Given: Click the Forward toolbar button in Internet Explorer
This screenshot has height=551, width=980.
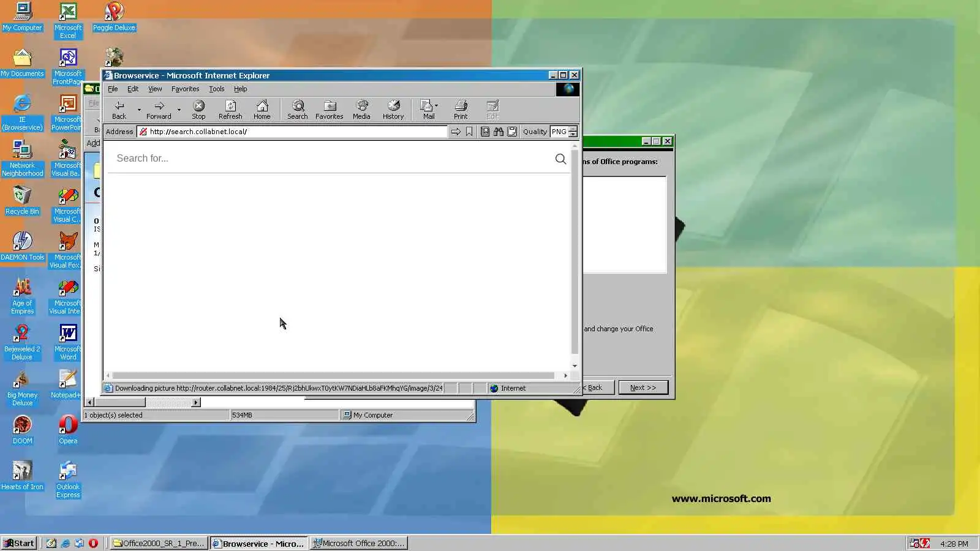Looking at the screenshot, I should click(x=159, y=110).
